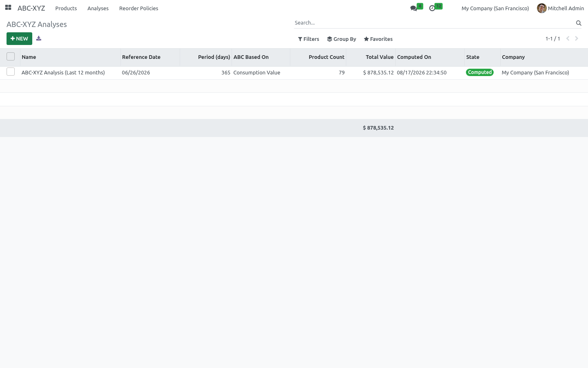Open the activities clock icon
588x368 pixels.
point(432,8)
